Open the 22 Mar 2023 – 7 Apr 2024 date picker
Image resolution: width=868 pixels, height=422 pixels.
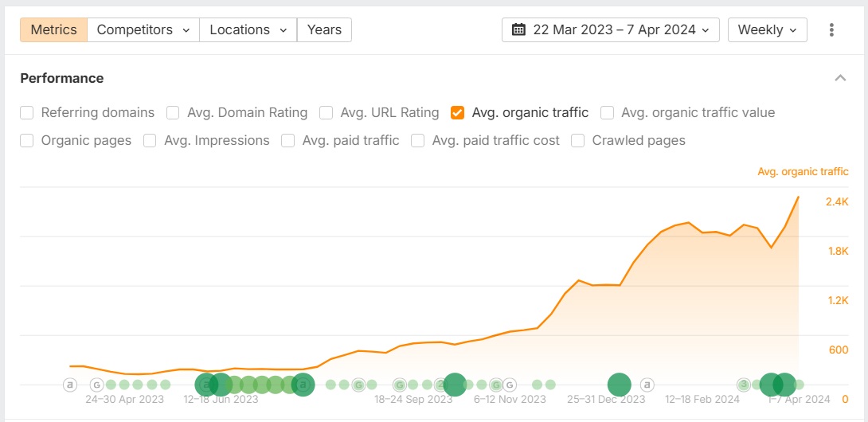click(611, 30)
